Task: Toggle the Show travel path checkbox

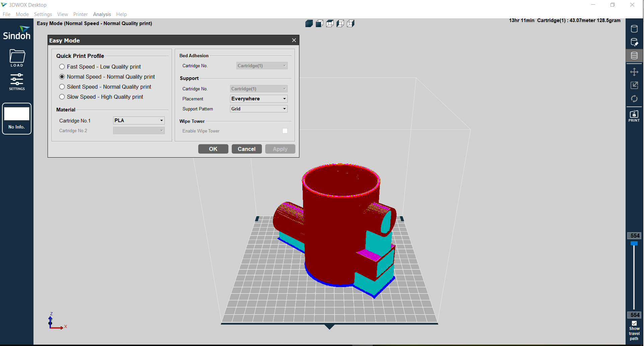Action: (634, 323)
